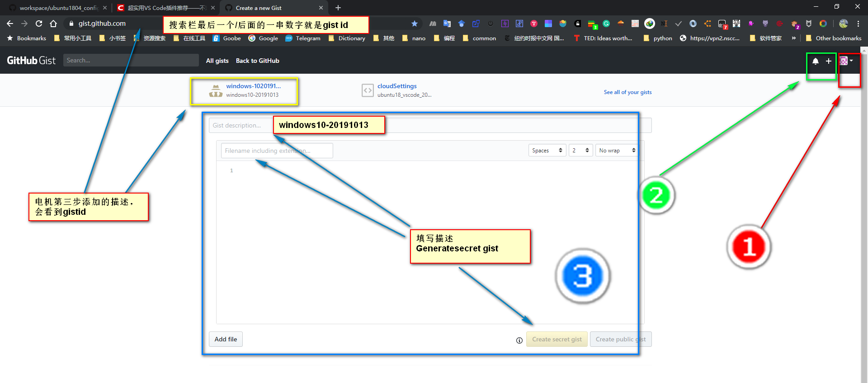Click the QR code extension icon

[736, 24]
